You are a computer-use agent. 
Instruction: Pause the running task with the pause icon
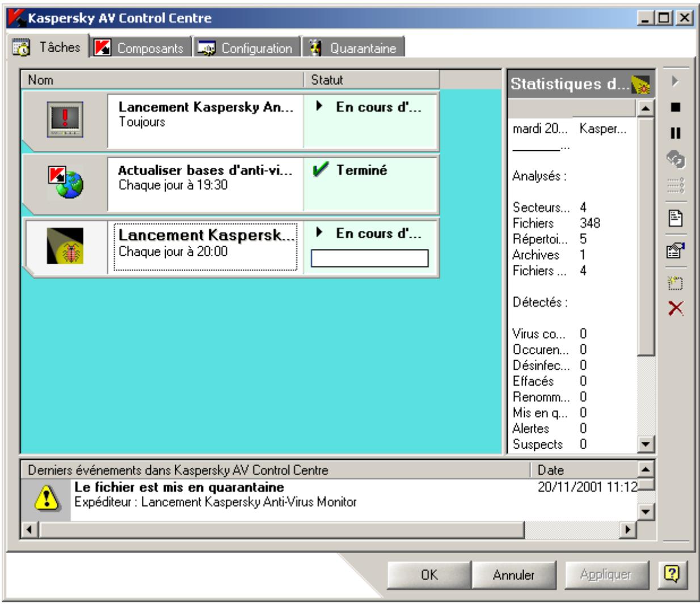click(675, 133)
